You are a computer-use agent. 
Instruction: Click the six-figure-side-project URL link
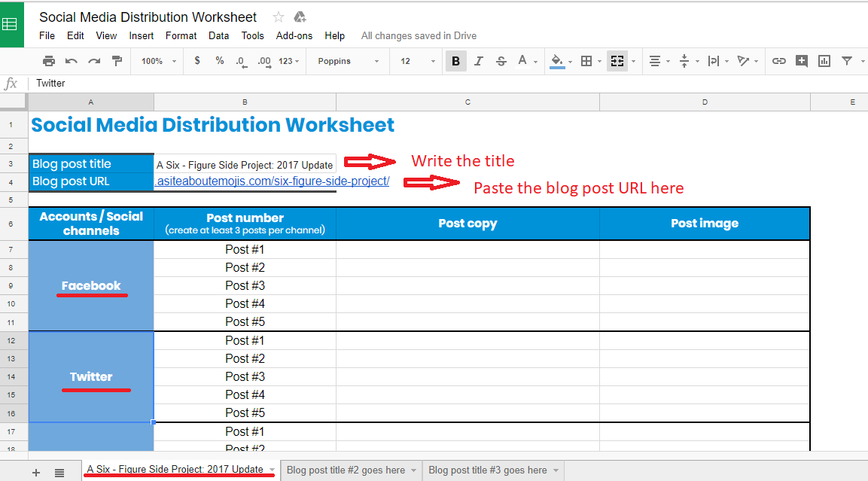272,181
